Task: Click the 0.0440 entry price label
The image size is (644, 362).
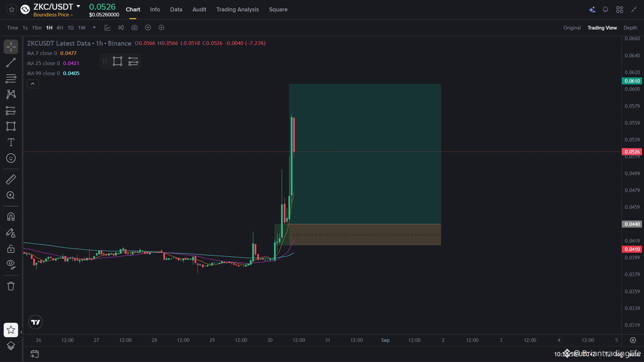Action: pyautogui.click(x=632, y=224)
